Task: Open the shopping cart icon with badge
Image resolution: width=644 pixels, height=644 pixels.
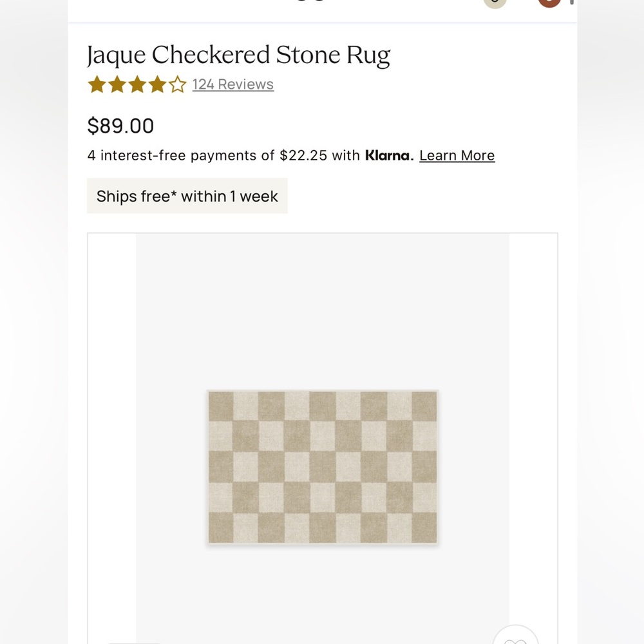Action: pos(549,2)
